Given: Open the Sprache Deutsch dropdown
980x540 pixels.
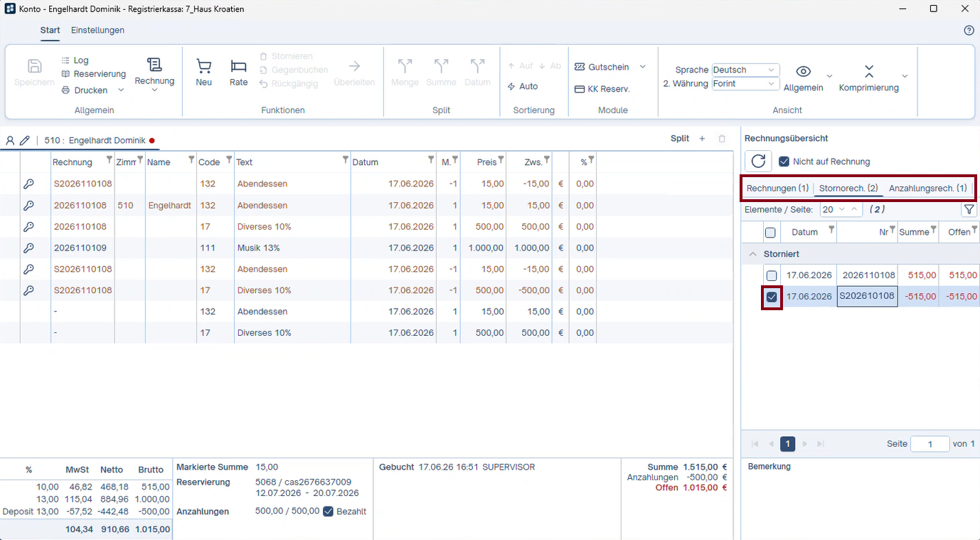Looking at the screenshot, I should (x=746, y=70).
